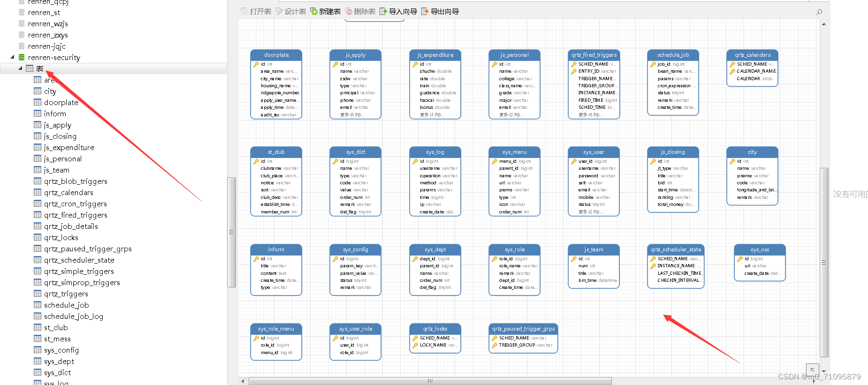Click the diagram horizontal scrollbar left arrow
Image resolution: width=868 pixels, height=385 pixels.
coord(243,381)
